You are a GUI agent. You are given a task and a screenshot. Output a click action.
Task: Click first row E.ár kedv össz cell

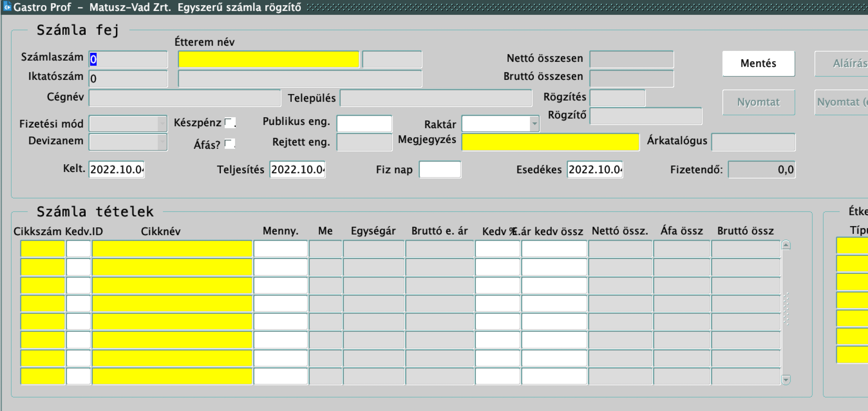pyautogui.click(x=554, y=249)
